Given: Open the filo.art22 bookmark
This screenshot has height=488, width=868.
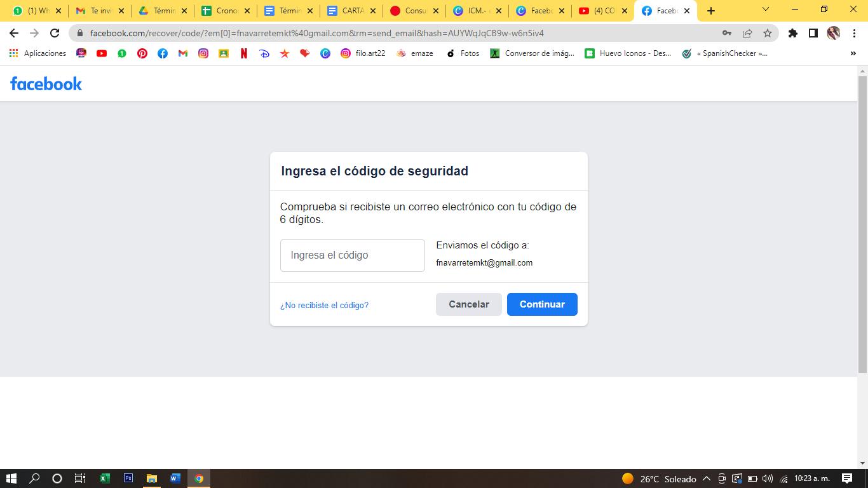Looking at the screenshot, I should (x=363, y=53).
